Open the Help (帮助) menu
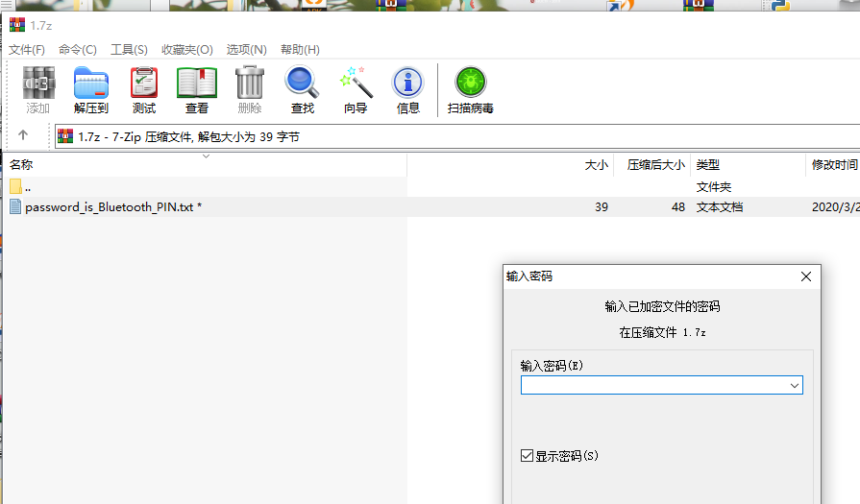Screen dimensions: 860x504 click(300, 50)
